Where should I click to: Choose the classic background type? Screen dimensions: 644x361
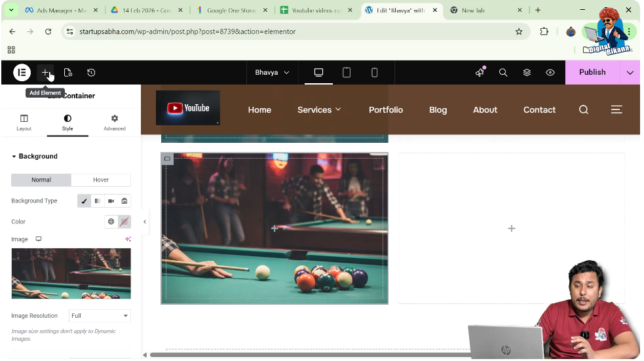coord(85,201)
